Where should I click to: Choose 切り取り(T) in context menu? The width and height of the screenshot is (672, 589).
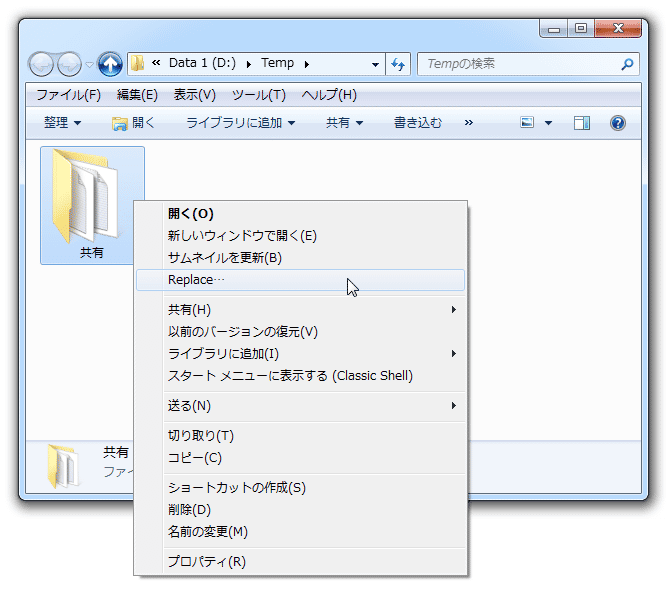300,436
